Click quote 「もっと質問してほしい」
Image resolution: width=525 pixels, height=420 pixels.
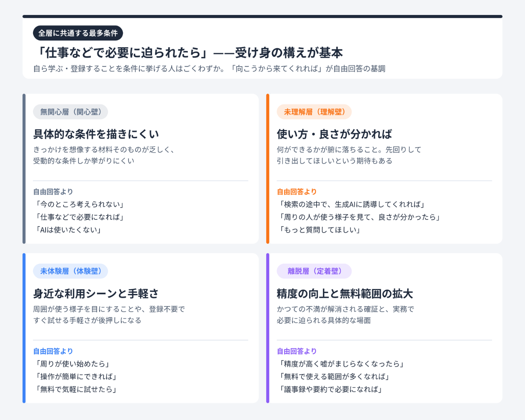(x=319, y=230)
